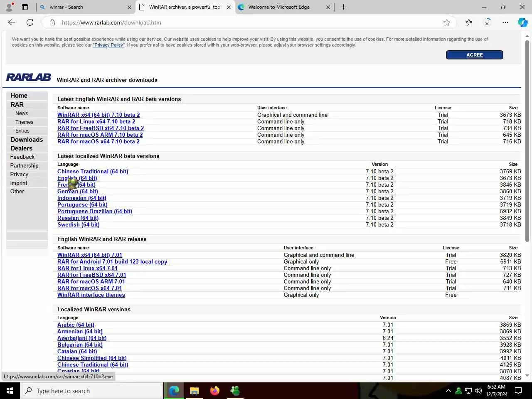Open the Privacy Policy link in cookie notice
Viewport: 532px width, 399px height.
[108, 45]
